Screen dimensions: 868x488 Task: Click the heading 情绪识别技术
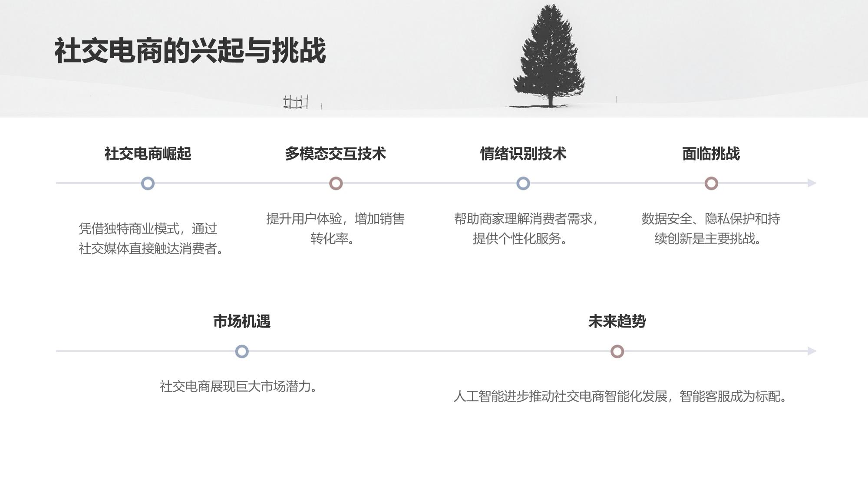pyautogui.click(x=523, y=154)
